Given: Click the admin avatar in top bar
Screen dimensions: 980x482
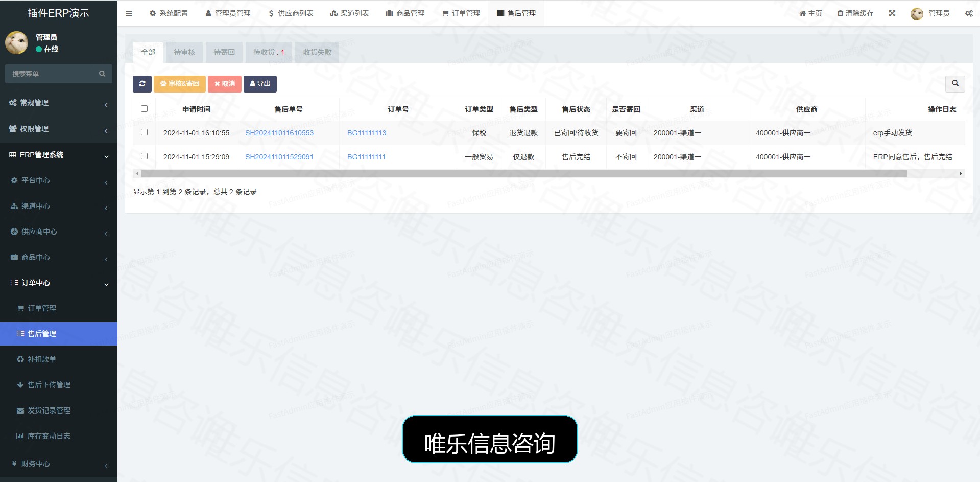Looking at the screenshot, I should tap(917, 14).
